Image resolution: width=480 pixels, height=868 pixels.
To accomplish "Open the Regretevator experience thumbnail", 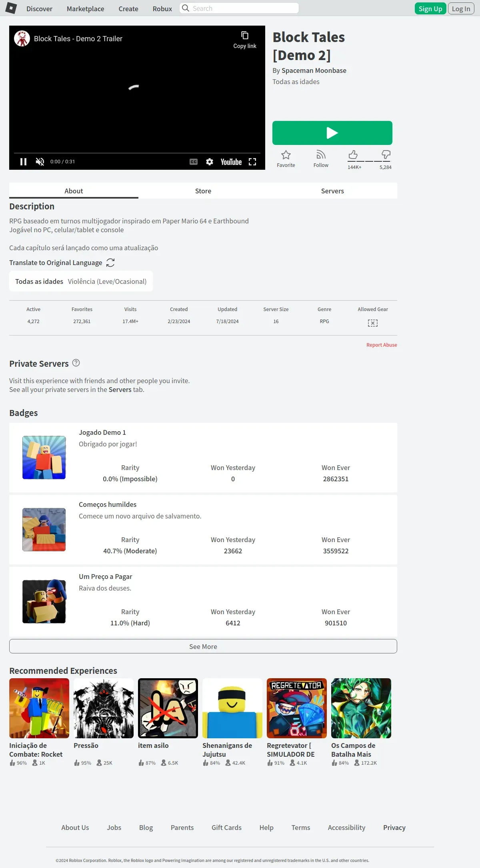I will pos(297,708).
